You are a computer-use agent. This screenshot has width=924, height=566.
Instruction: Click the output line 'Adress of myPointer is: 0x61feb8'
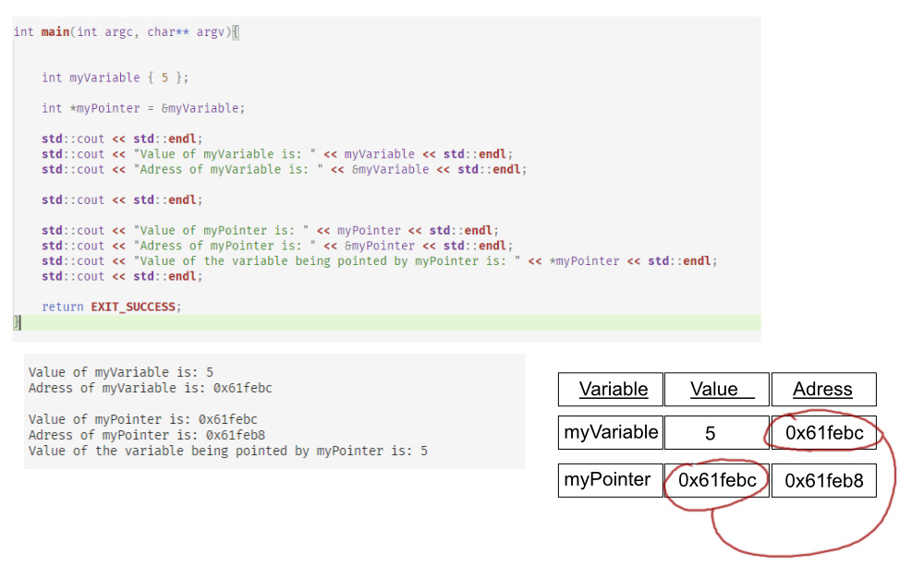point(146,435)
